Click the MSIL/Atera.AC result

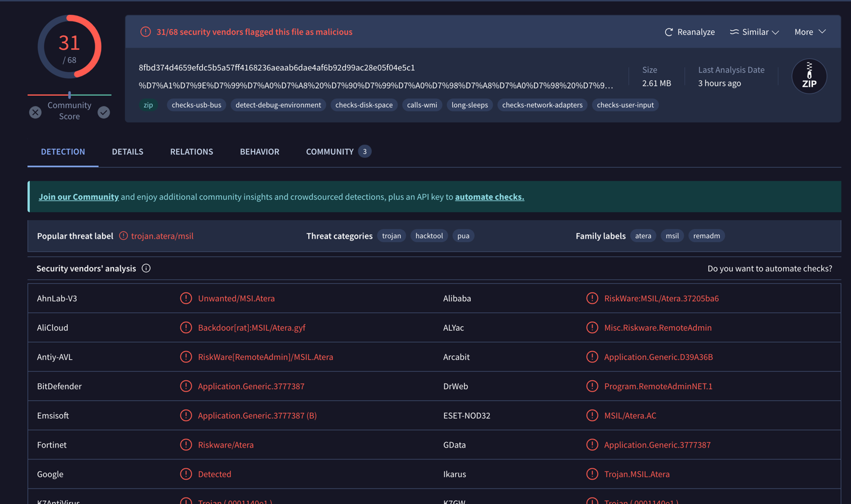point(630,415)
